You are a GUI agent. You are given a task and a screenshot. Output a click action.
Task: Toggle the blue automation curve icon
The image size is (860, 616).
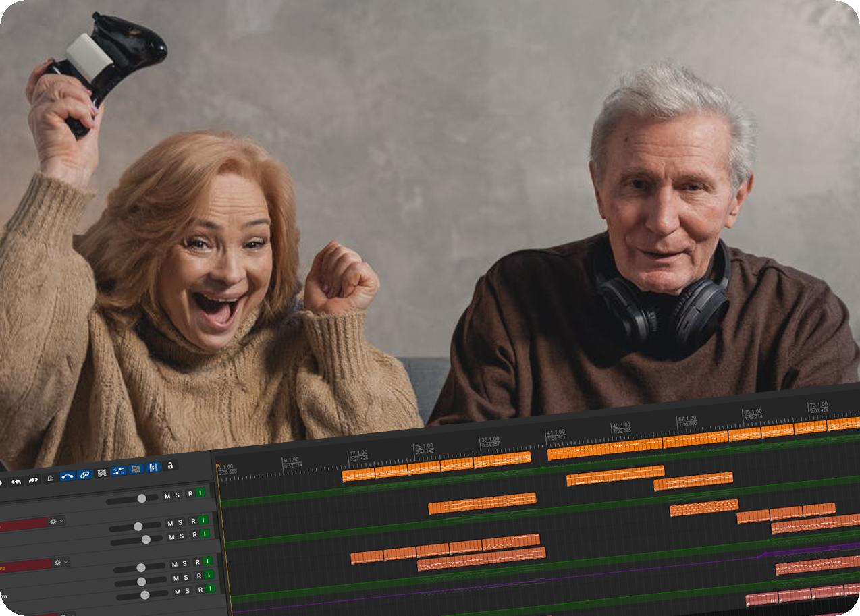click(68, 476)
